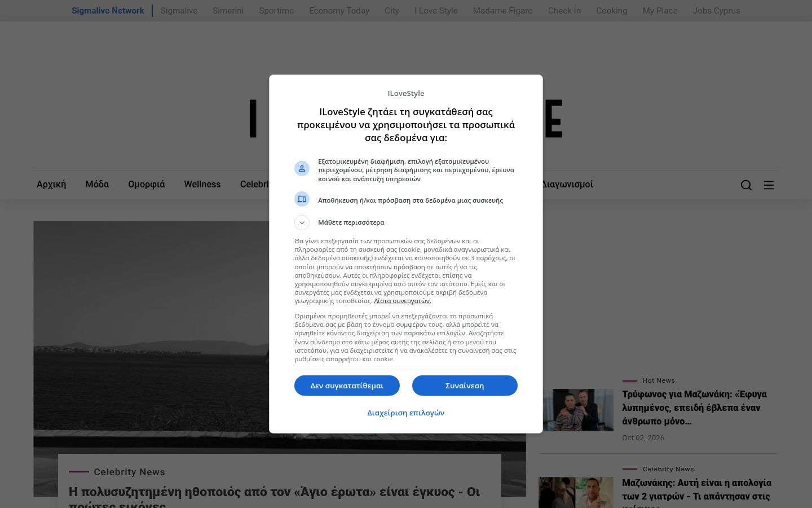This screenshot has width=812, height=508.
Task: Open I Love Style network link
Action: (436, 11)
